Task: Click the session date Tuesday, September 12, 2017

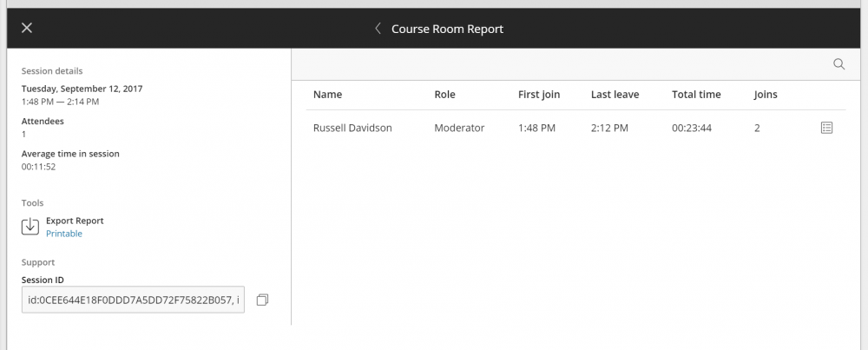Action: click(x=82, y=89)
